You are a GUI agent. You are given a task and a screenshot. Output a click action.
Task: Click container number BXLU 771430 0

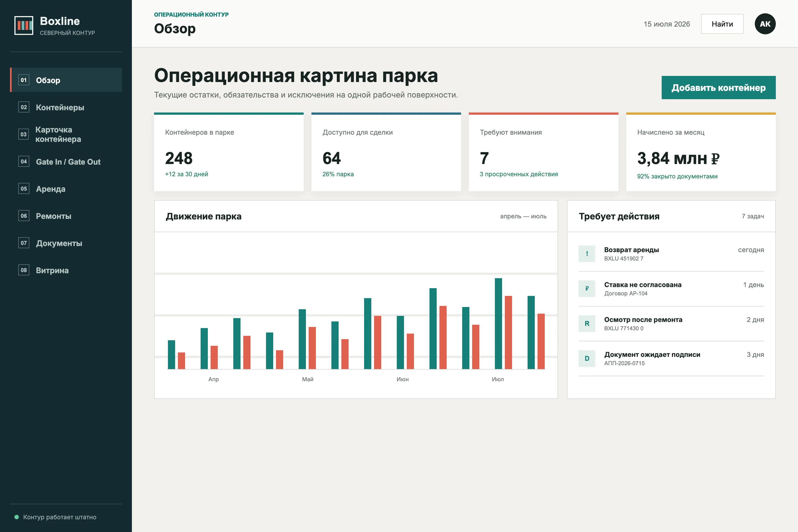pos(624,328)
